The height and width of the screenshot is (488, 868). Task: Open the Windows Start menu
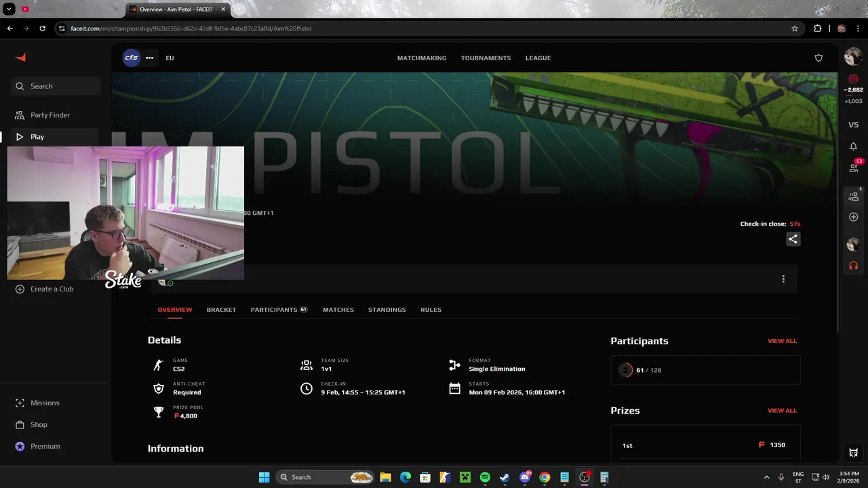click(264, 477)
